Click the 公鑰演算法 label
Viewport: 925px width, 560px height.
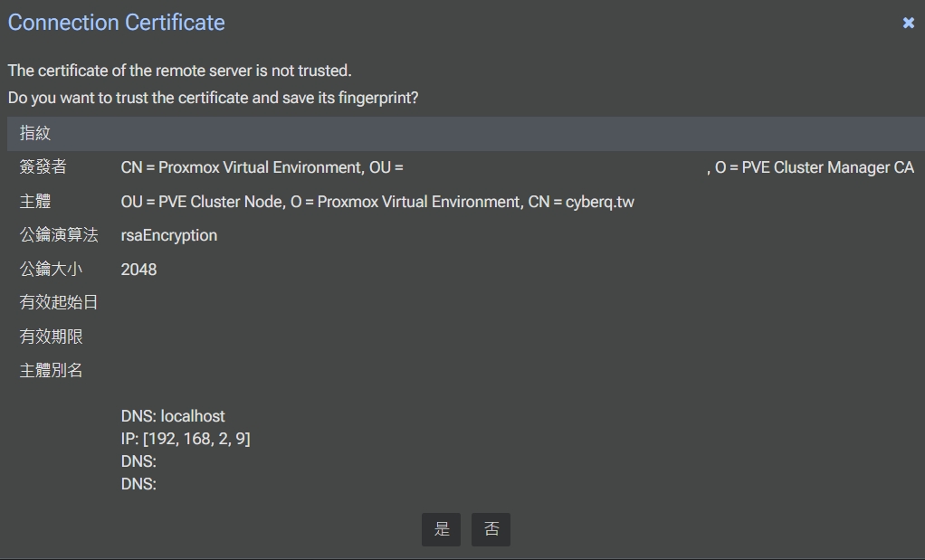point(59,235)
